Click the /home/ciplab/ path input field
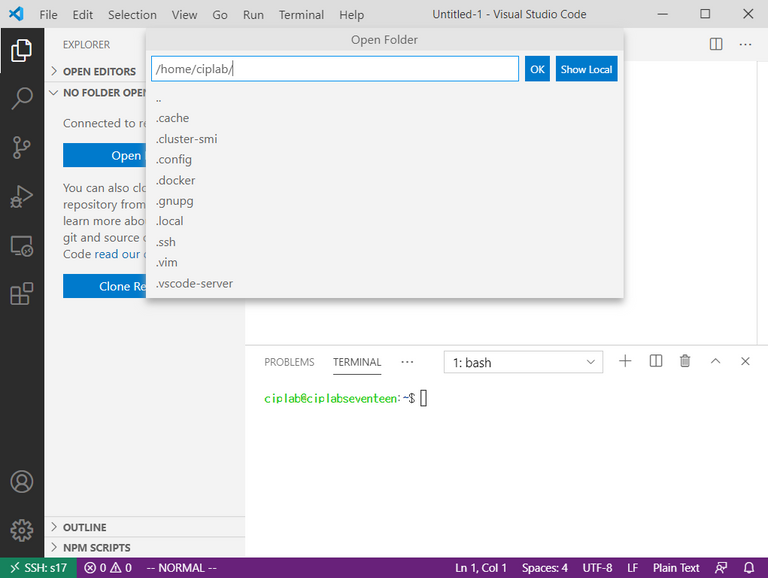Screen dimensions: 768x578 click(335, 69)
